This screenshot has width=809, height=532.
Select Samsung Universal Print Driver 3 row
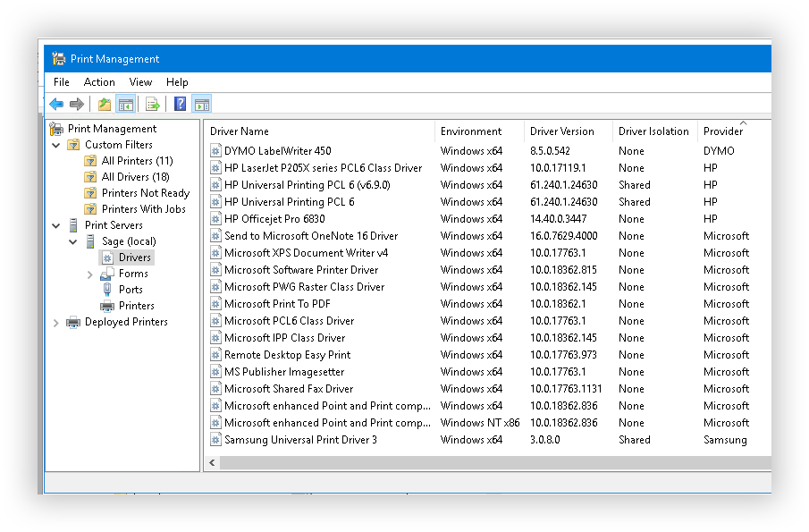[300, 440]
